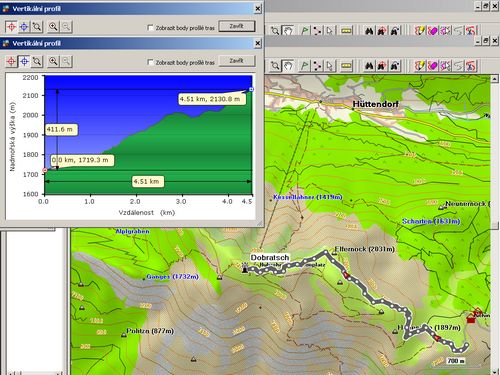Click Zavřít button in the front profile dialog
Screen dimensions: 500x375
[x=237, y=61]
